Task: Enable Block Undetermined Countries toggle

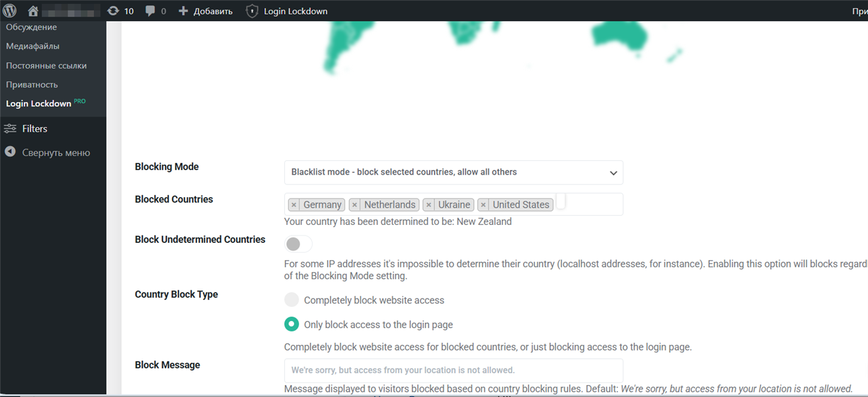Action: click(298, 244)
